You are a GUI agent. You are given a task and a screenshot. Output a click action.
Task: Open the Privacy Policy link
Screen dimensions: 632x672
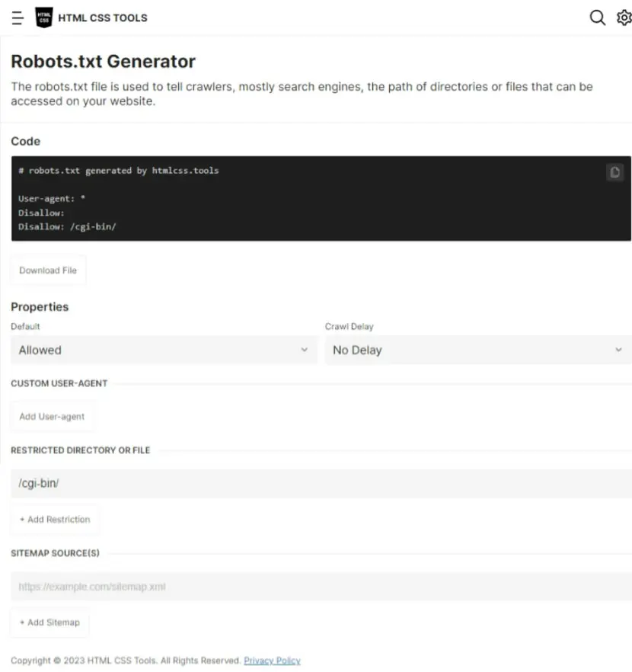coord(273,661)
